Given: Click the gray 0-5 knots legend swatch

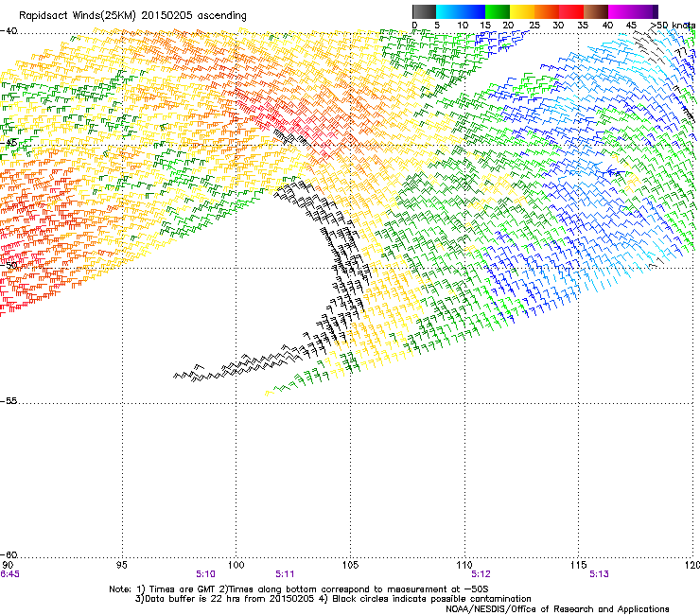Looking at the screenshot, I should click(424, 11).
